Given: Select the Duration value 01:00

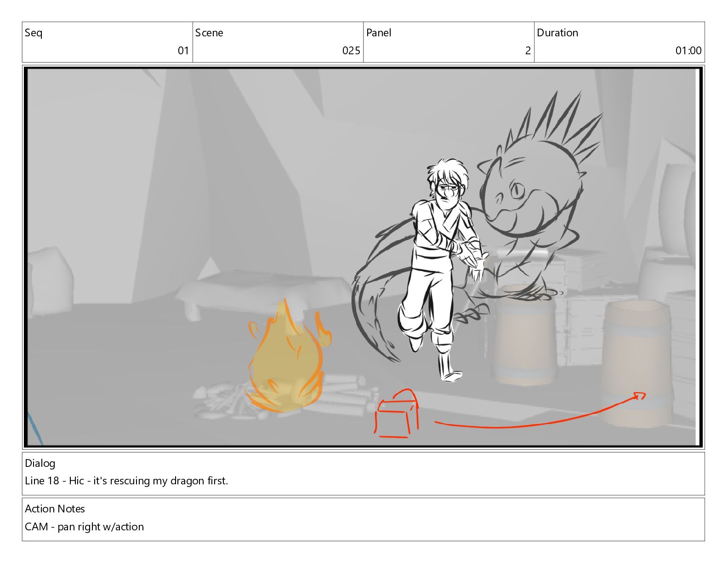Looking at the screenshot, I should 688,51.
